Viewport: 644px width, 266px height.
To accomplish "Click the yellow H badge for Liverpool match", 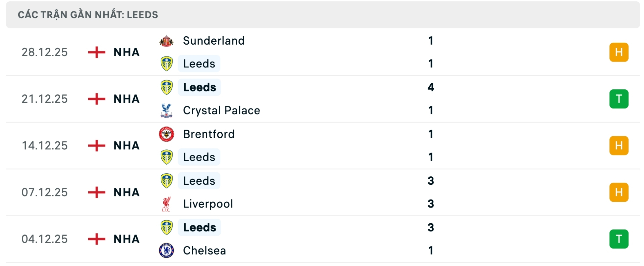I will (619, 192).
